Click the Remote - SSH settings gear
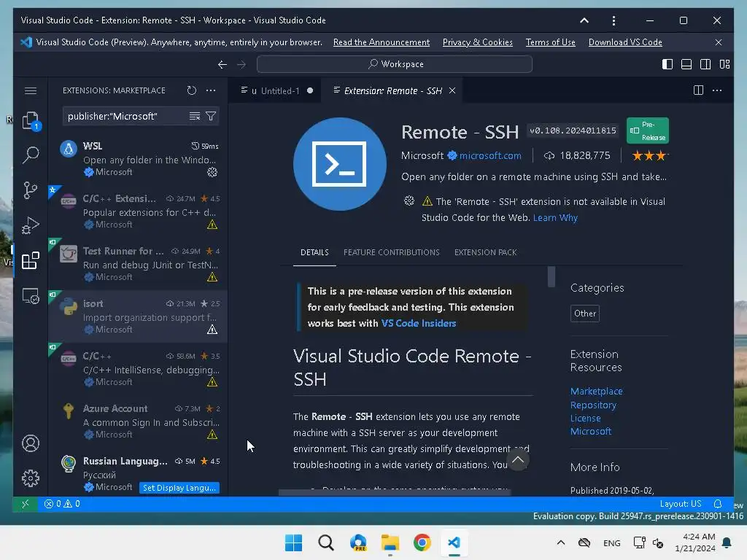The image size is (747, 560). coord(409,201)
